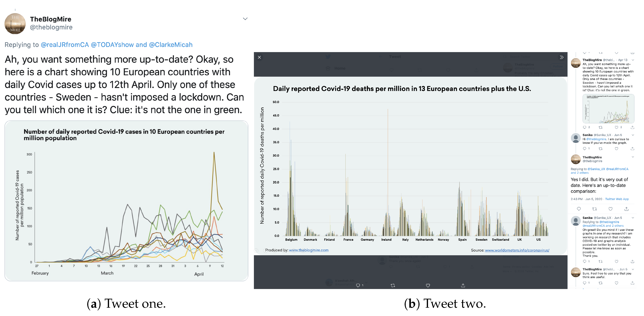Retweet Sanika's 'Oh great!' reply
This screenshot has height=316, width=644.
(600, 261)
